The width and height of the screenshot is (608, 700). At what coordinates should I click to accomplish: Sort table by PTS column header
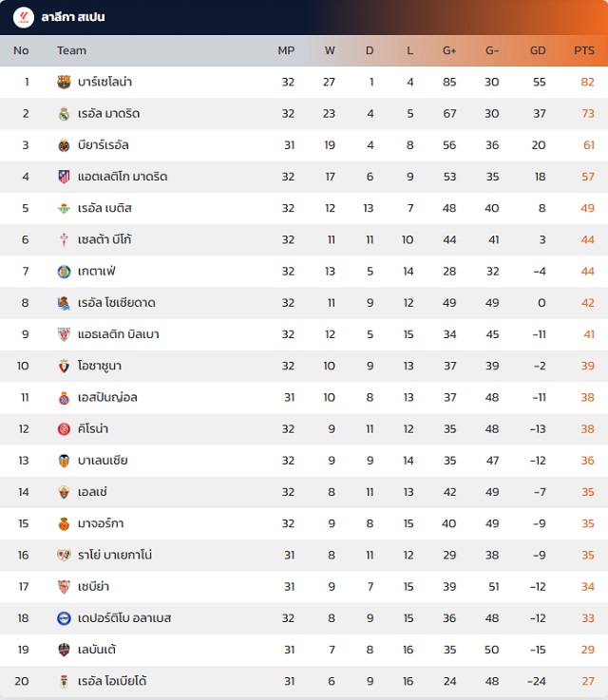(583, 50)
